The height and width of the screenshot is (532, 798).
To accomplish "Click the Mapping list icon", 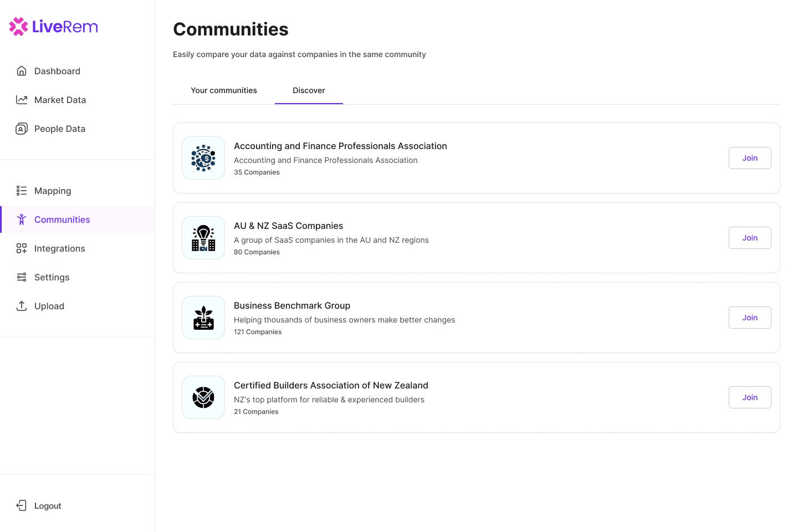I will 22,191.
